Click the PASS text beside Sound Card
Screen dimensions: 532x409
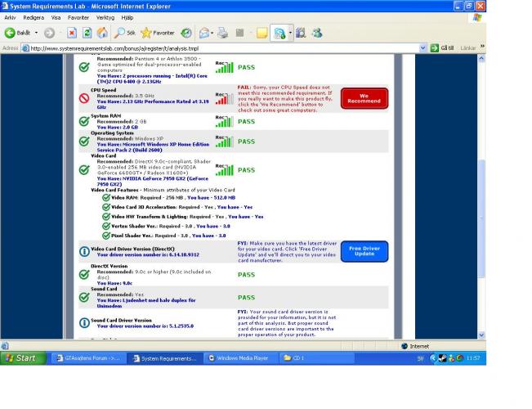[246, 298]
